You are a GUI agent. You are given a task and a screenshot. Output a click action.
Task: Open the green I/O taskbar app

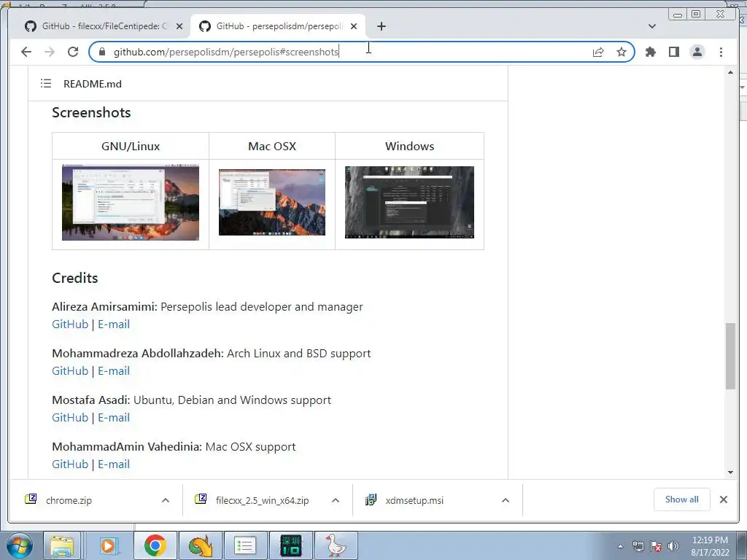(x=290, y=546)
